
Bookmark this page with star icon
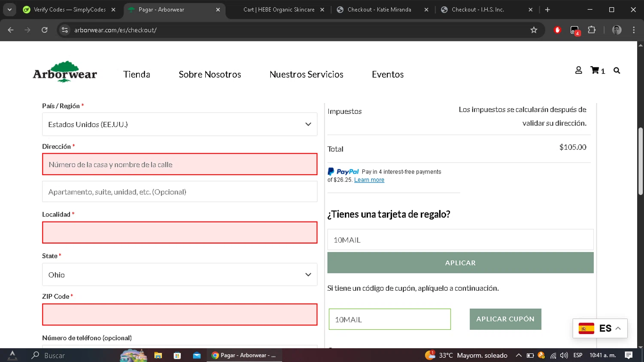[x=534, y=30]
